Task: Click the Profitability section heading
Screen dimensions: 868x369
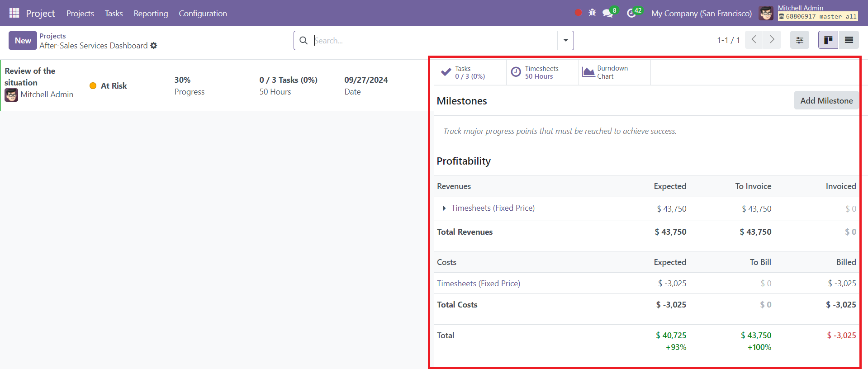Action: pyautogui.click(x=464, y=161)
